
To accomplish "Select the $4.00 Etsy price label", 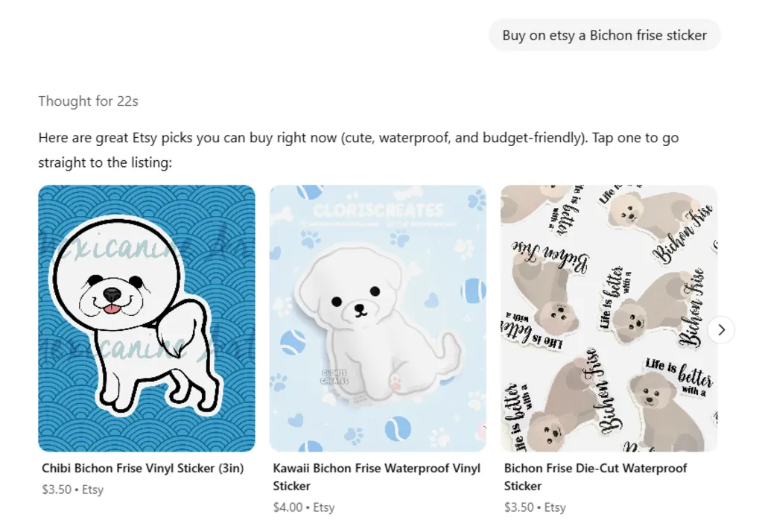I will 304,507.
